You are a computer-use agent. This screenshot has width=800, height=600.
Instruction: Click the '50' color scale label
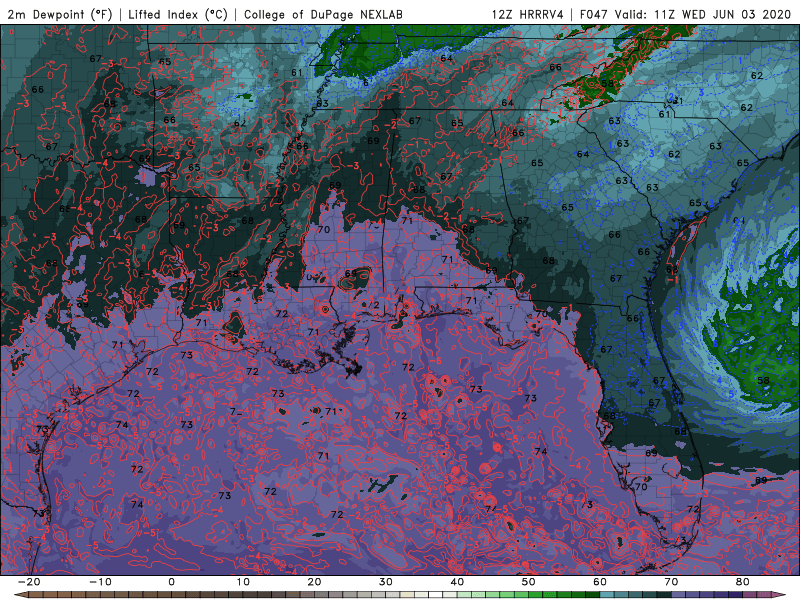pyautogui.click(x=529, y=582)
